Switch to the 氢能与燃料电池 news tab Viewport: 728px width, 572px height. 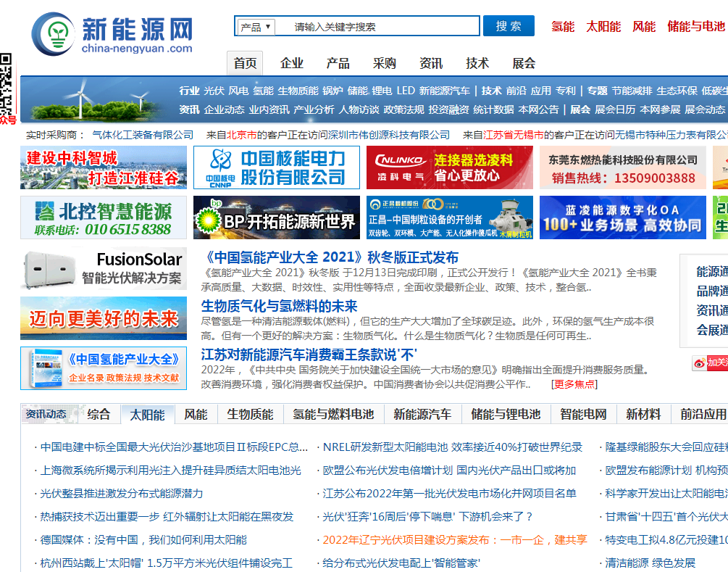333,414
